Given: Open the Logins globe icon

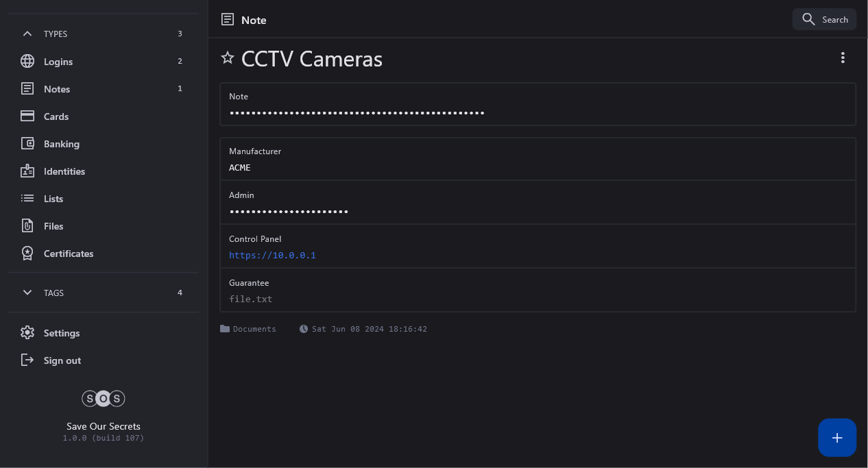Looking at the screenshot, I should pos(27,62).
